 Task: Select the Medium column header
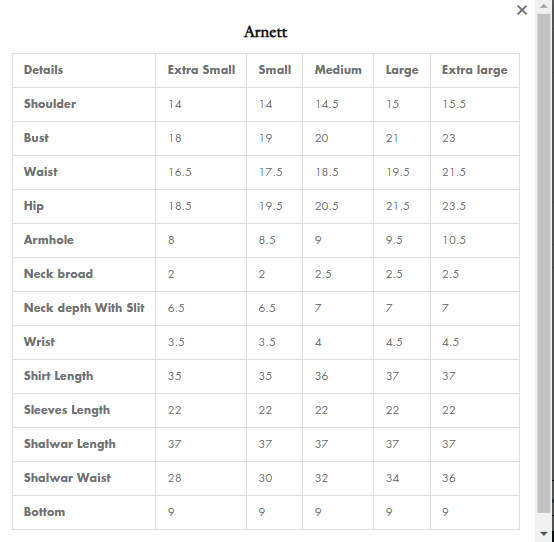pos(338,70)
